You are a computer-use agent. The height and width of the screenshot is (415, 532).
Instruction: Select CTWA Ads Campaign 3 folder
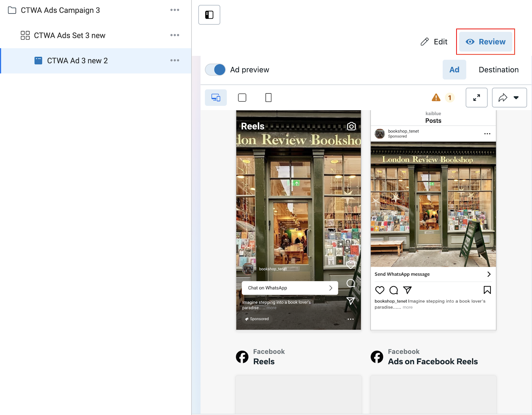click(x=60, y=10)
